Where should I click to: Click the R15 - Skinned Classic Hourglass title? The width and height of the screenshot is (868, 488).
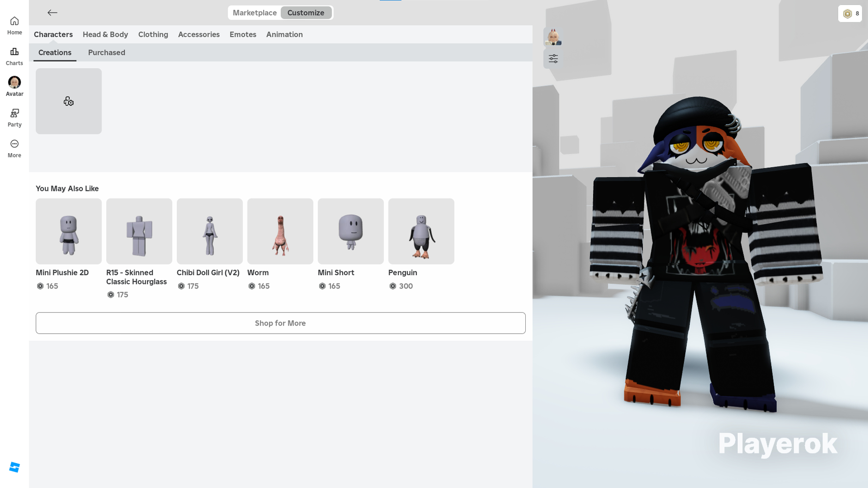click(x=137, y=277)
